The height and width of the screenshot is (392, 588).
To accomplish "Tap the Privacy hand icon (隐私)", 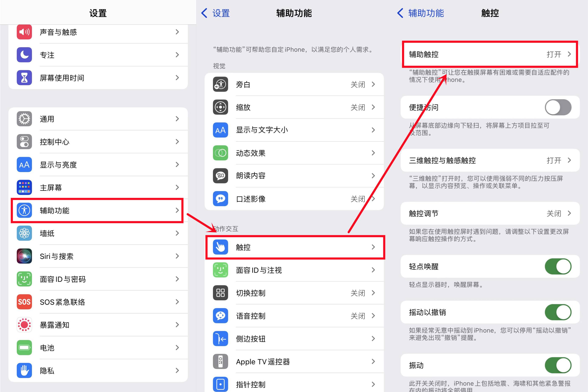I will (x=24, y=370).
